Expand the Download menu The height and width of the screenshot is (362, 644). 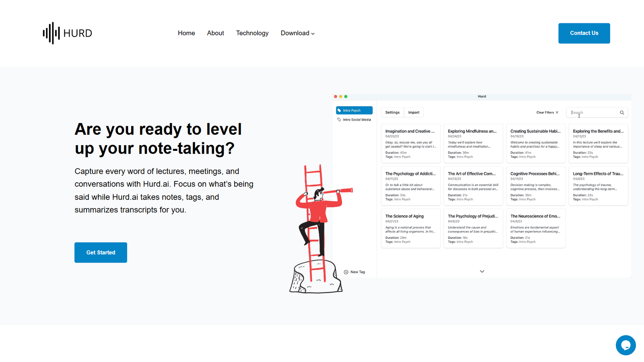pyautogui.click(x=297, y=33)
